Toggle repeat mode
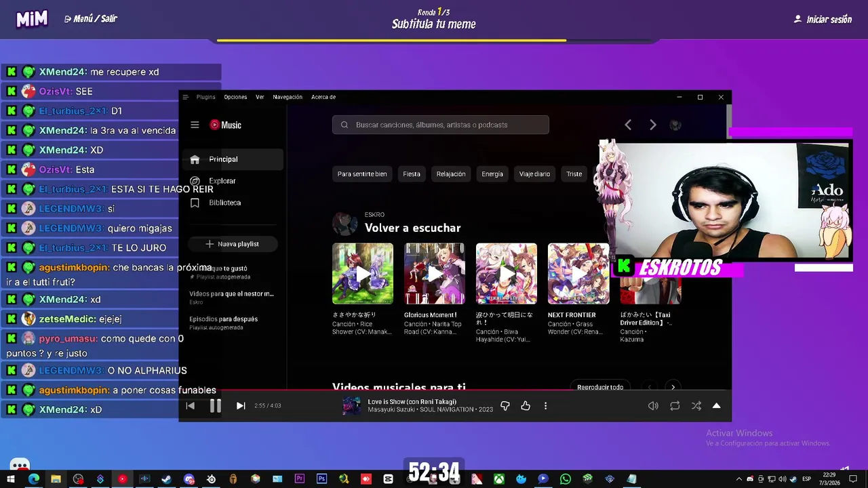868x488 pixels. click(x=675, y=406)
